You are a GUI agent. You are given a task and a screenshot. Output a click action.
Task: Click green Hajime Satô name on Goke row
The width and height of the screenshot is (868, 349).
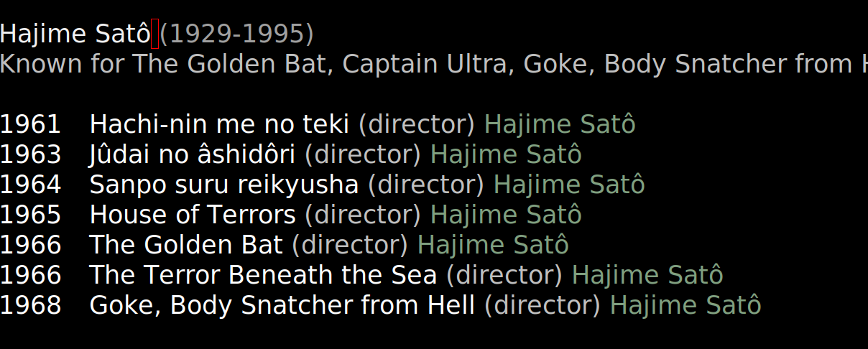click(685, 305)
